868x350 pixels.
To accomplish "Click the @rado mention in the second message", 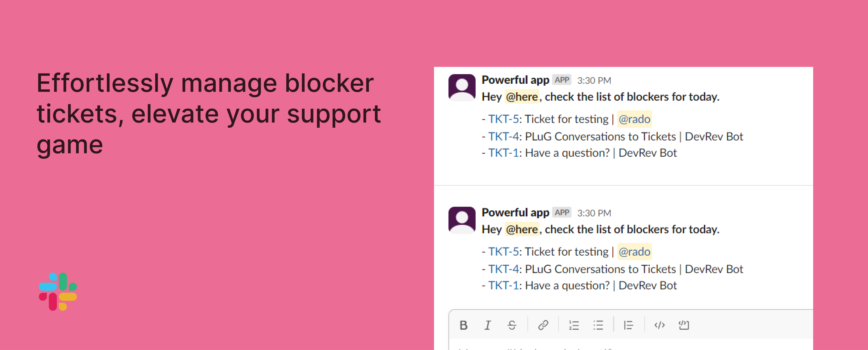I will [x=634, y=252].
